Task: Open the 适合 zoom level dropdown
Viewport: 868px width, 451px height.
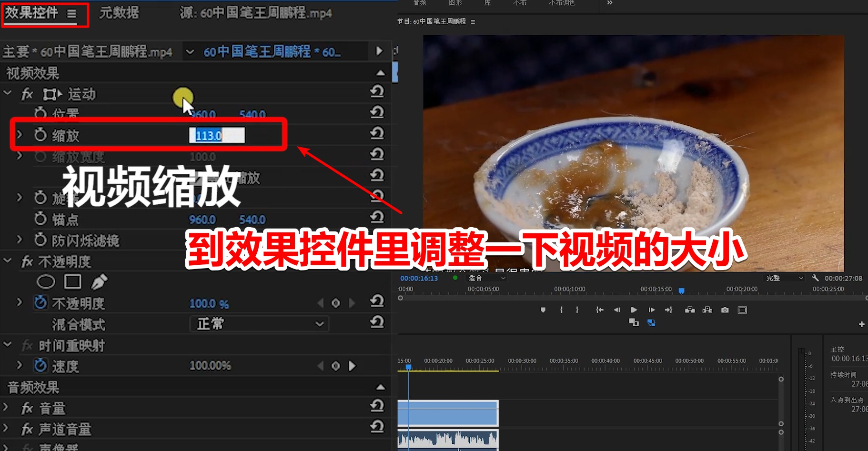Action: (x=486, y=278)
